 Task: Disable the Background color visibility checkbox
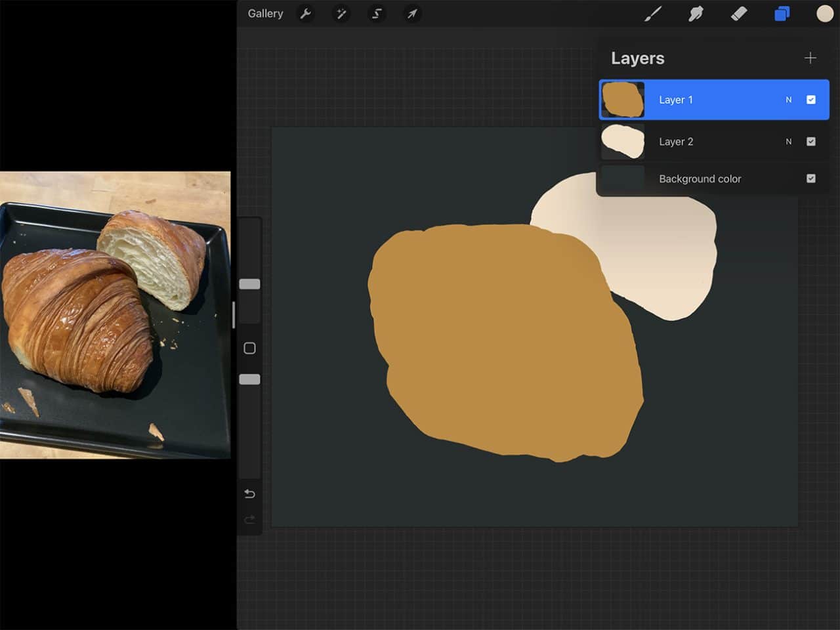[812, 178]
